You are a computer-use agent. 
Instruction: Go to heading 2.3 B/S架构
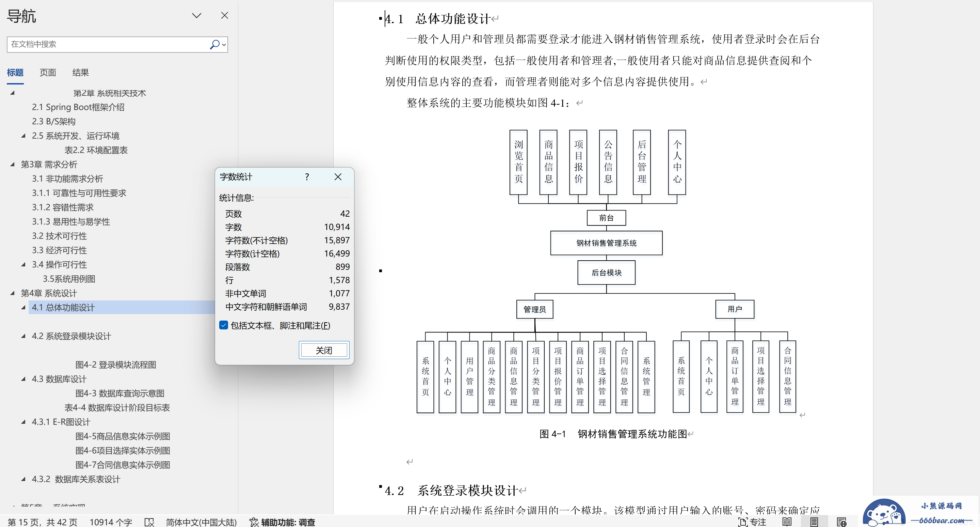coord(54,122)
